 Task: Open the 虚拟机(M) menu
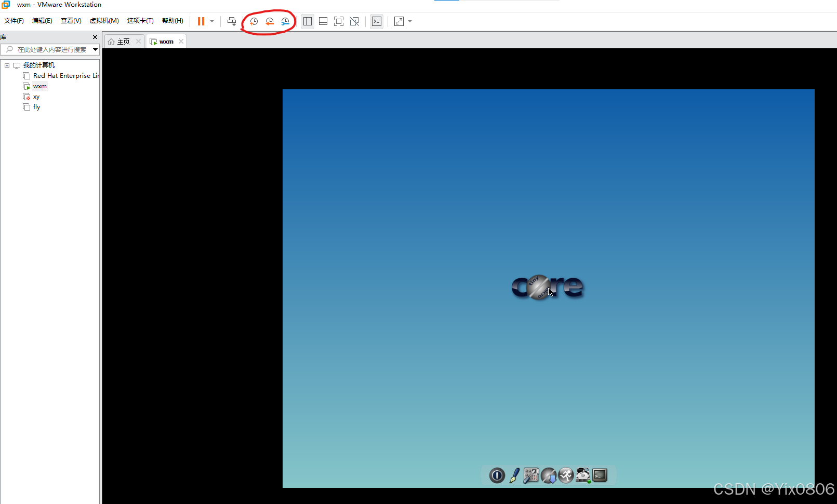coord(104,21)
